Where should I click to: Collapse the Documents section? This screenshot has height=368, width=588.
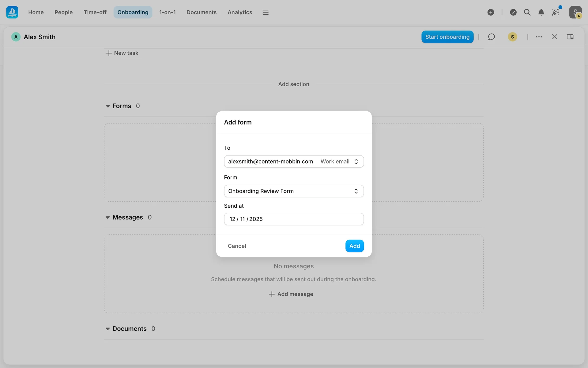tap(107, 329)
